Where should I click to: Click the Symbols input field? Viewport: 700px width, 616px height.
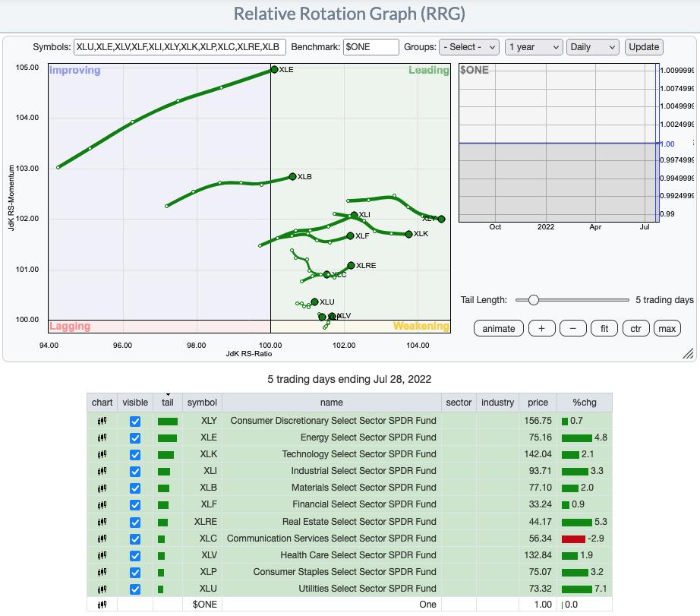179,47
